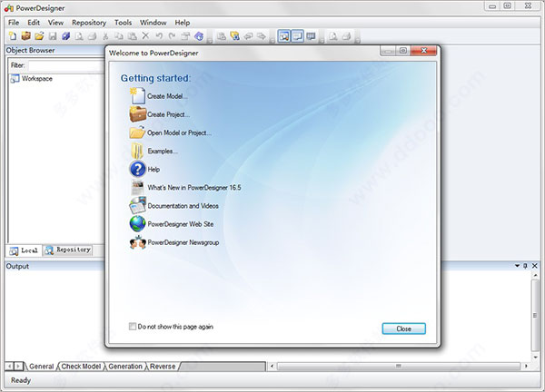Image resolution: width=545 pixels, height=392 pixels.
Task: Click the Examples folder icon
Action: point(137,151)
